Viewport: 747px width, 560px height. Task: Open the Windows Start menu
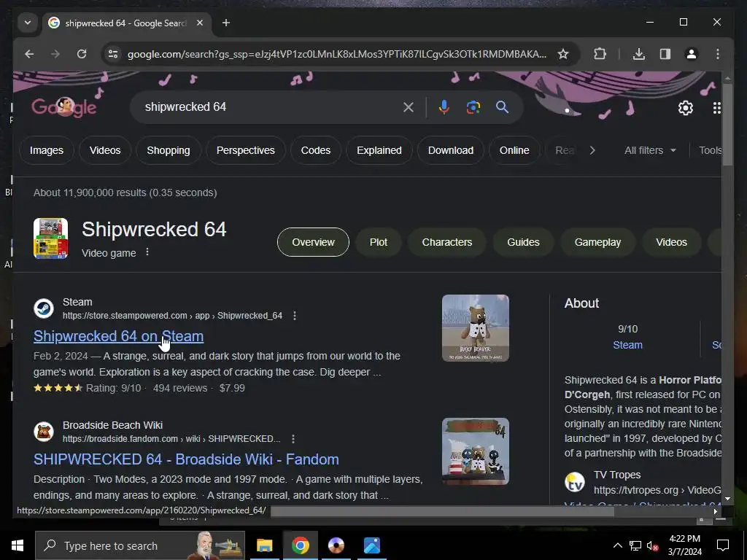[x=18, y=545]
